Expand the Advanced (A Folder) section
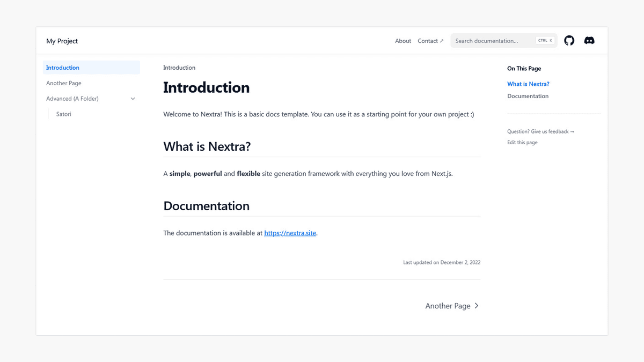This screenshot has width=644, height=362. [72, 99]
